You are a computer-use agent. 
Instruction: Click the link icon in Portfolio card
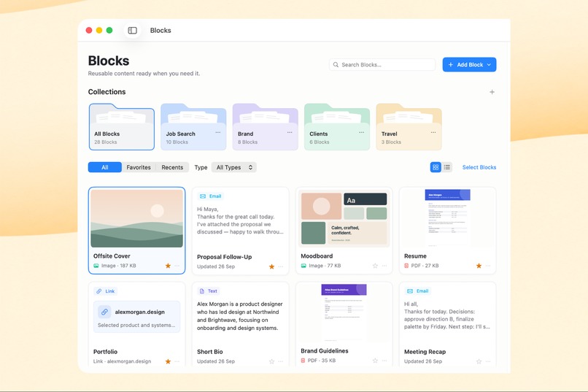click(x=104, y=312)
